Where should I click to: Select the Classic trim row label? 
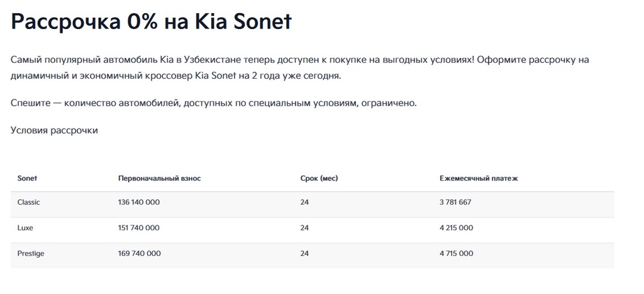28,202
